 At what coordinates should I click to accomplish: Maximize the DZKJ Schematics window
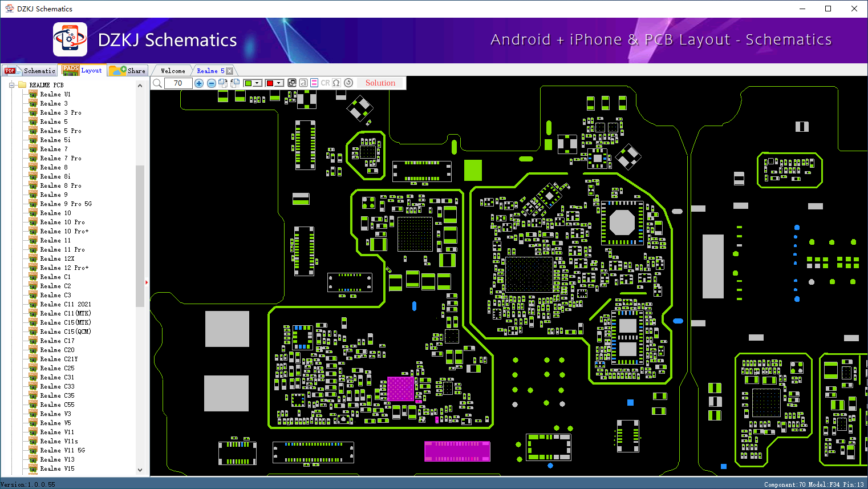(x=828, y=9)
